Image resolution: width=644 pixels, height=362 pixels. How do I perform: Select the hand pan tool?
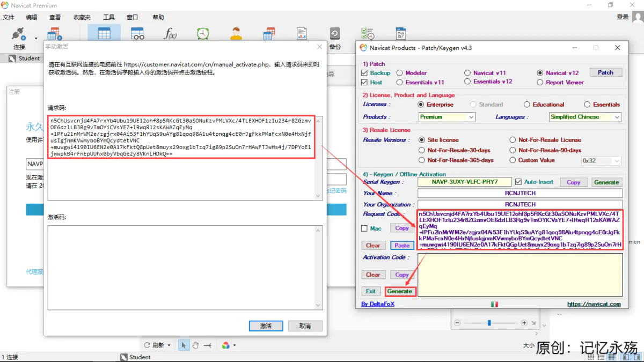[x=195, y=345]
